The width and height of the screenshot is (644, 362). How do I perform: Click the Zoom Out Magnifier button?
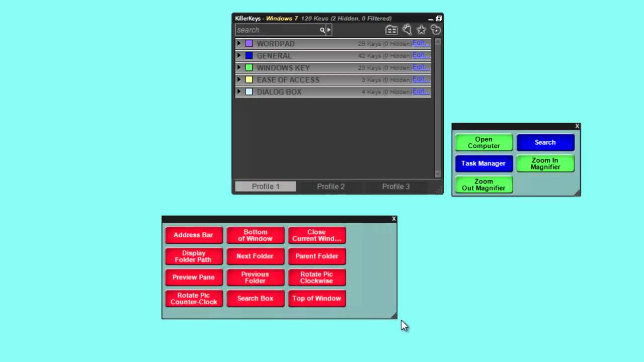click(x=484, y=185)
